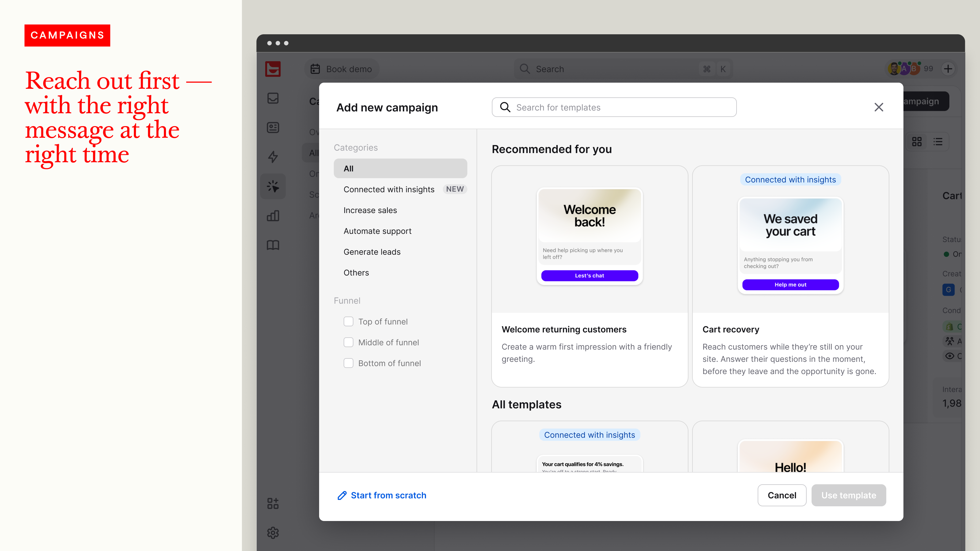Click the Search for templates field
Viewport: 980px width, 551px height.
coord(614,107)
